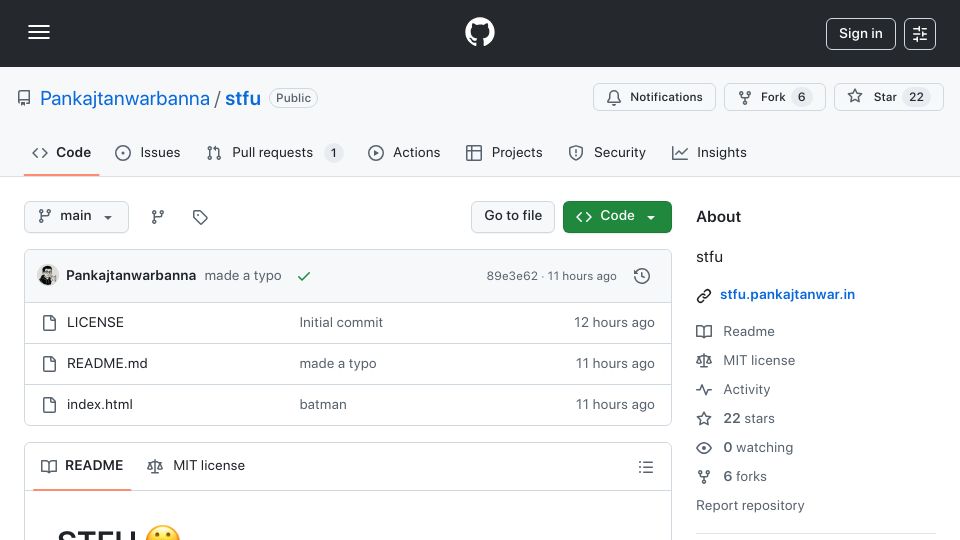This screenshot has width=960, height=540.
Task: Visit stfu.pankajtanwar.in website link
Action: coord(787,294)
